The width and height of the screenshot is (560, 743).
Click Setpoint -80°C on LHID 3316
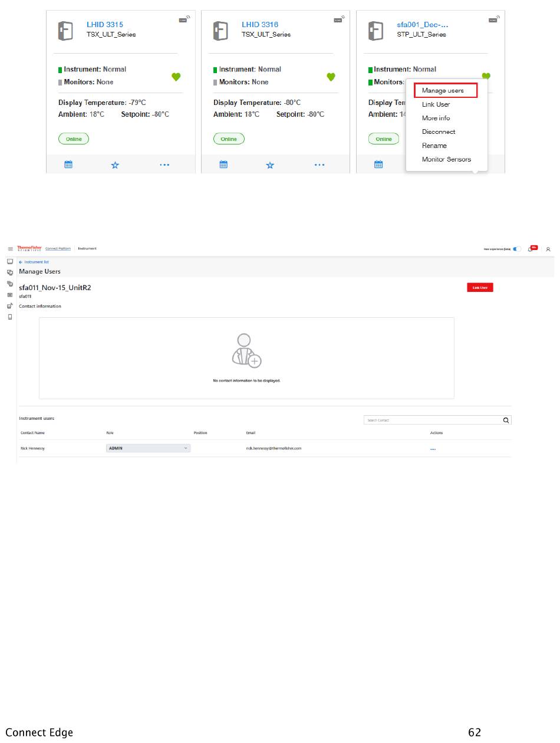[x=300, y=114]
